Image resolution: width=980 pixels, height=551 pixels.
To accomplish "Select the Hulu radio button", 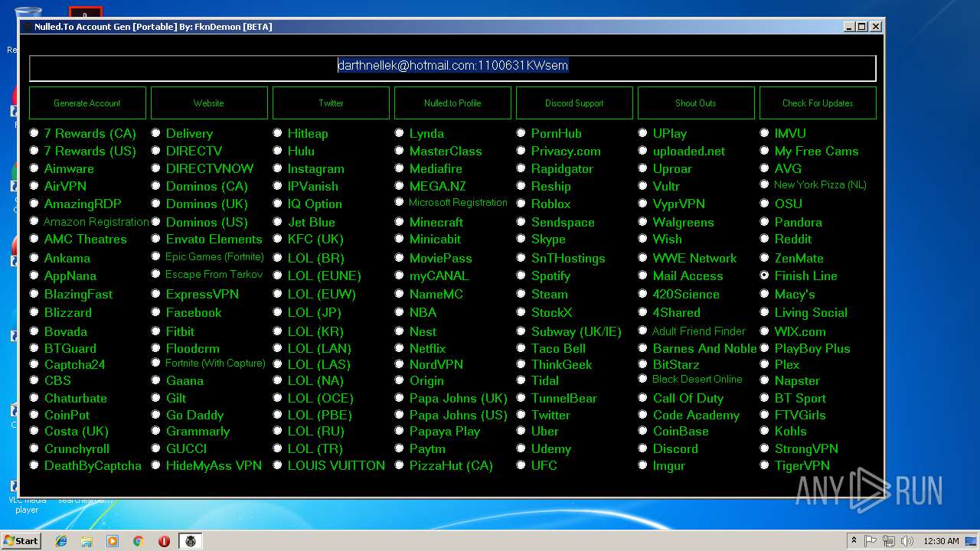I will [x=277, y=151].
